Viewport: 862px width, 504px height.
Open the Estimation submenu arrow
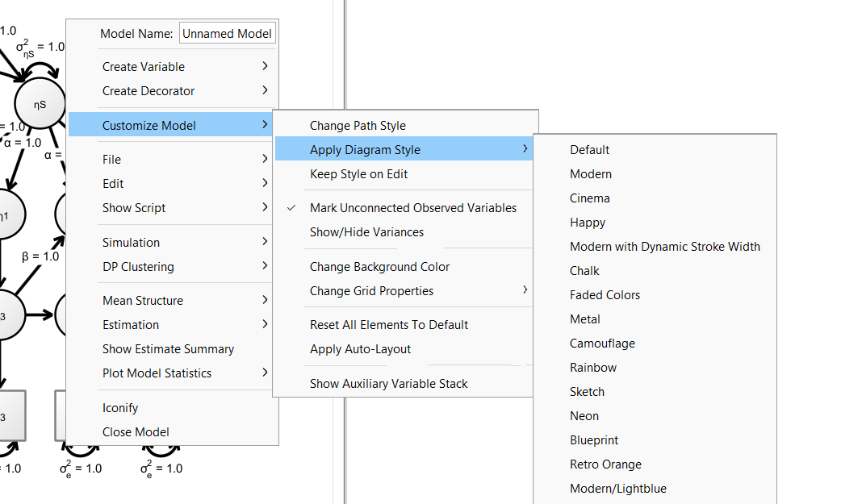click(265, 325)
